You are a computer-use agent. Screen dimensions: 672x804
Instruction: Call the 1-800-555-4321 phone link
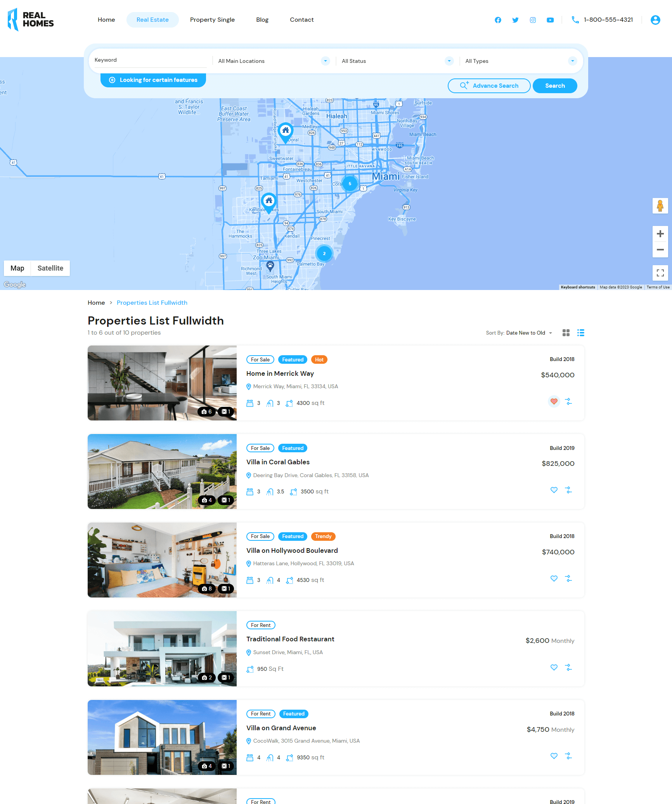click(603, 20)
